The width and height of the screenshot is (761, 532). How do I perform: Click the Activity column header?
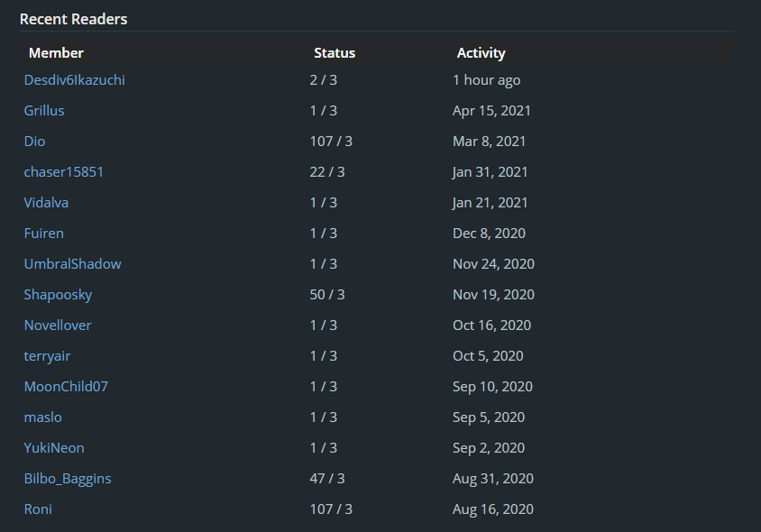(x=481, y=53)
